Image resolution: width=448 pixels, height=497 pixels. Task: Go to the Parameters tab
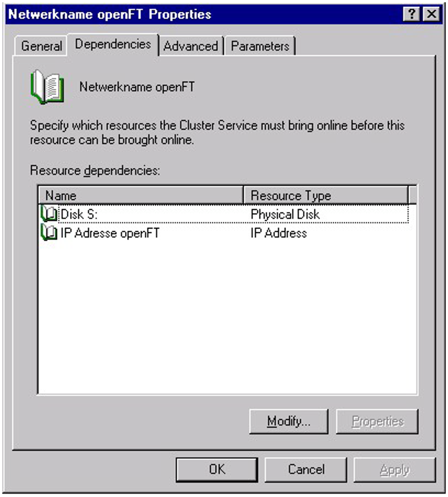[260, 46]
